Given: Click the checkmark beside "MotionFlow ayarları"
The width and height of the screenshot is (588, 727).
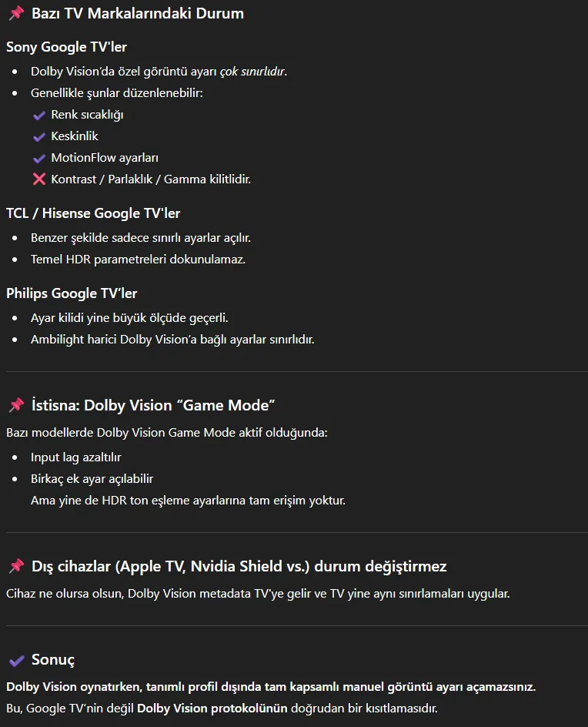Looking at the screenshot, I should coord(39,158).
